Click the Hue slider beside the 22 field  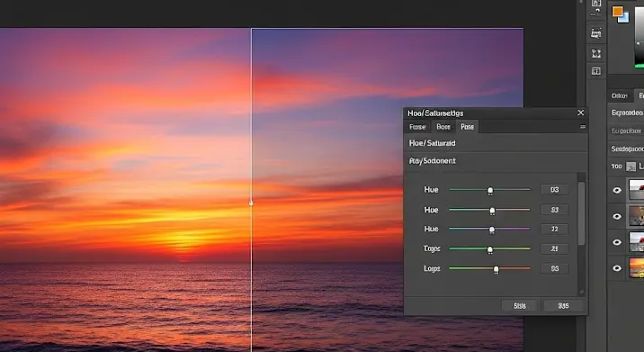[489, 230]
